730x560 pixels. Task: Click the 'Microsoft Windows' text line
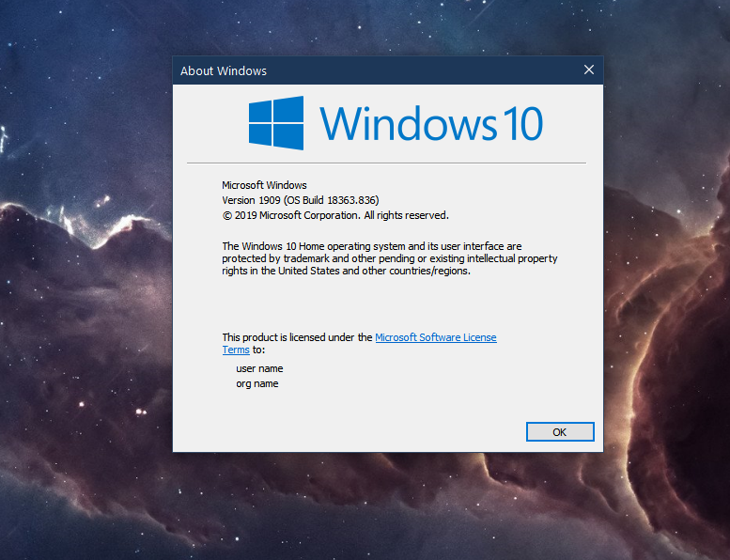pos(264,185)
